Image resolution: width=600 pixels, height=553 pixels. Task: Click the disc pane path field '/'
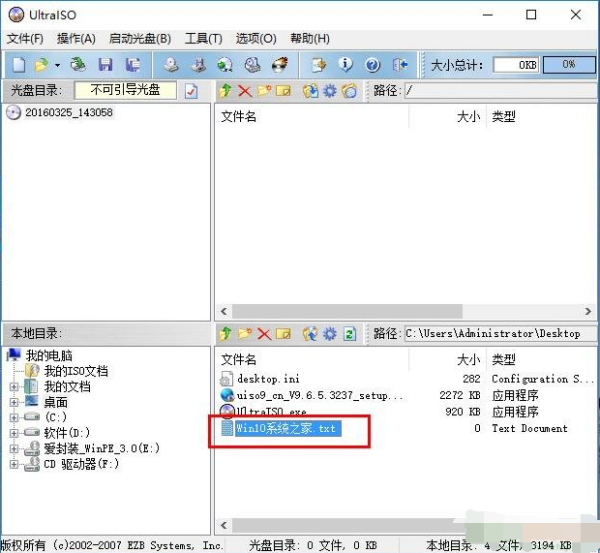(x=501, y=91)
